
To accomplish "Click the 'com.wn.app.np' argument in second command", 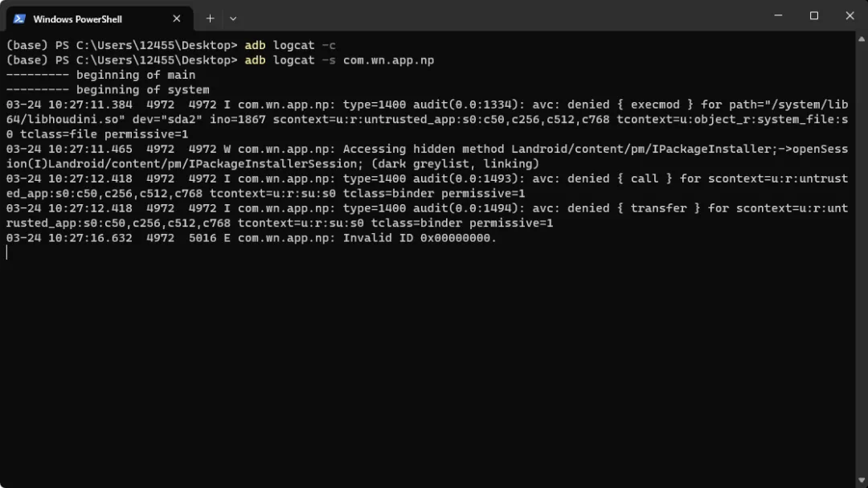I will (389, 60).
